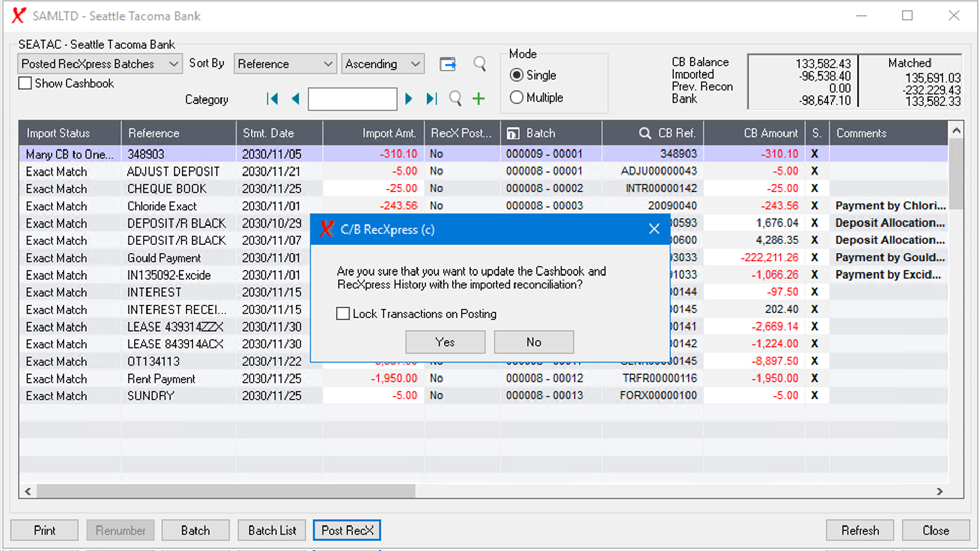Go to next category arrow
980x551 pixels.
pyautogui.click(x=408, y=98)
